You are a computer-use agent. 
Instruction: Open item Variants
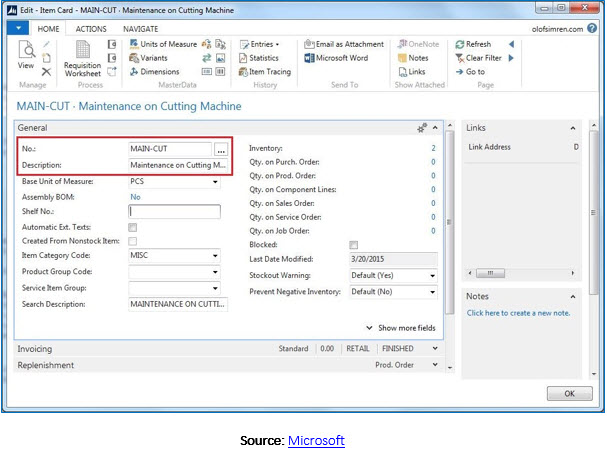tap(149, 58)
